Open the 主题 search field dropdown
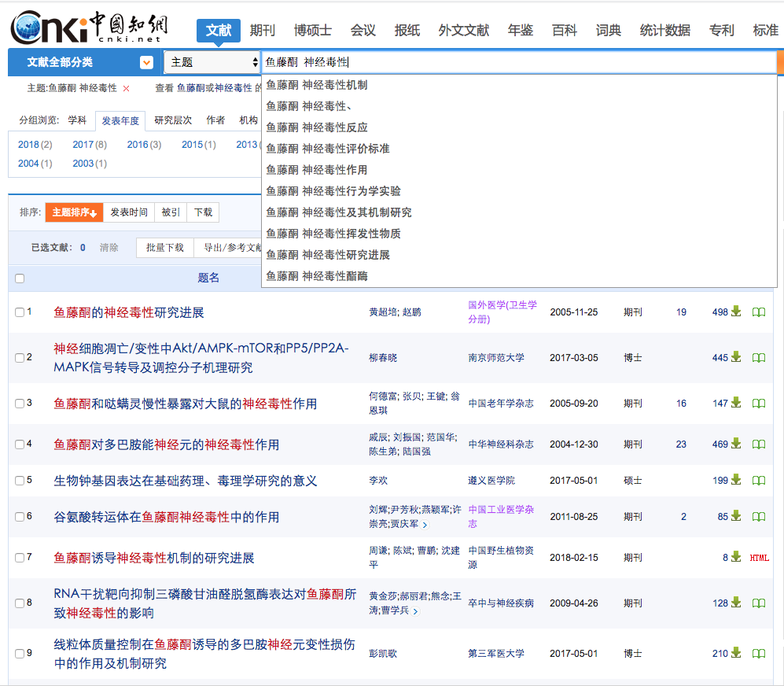The height and width of the screenshot is (686, 784). [x=212, y=62]
